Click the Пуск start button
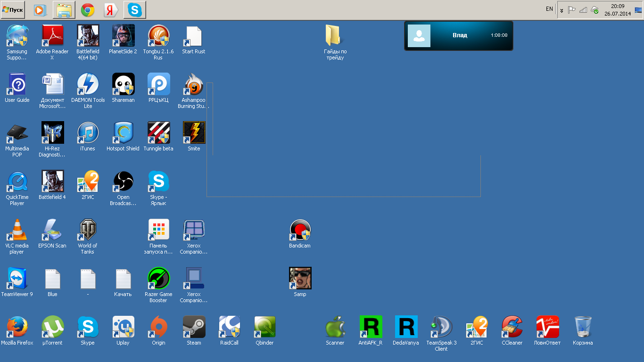644x362 pixels. click(x=13, y=9)
